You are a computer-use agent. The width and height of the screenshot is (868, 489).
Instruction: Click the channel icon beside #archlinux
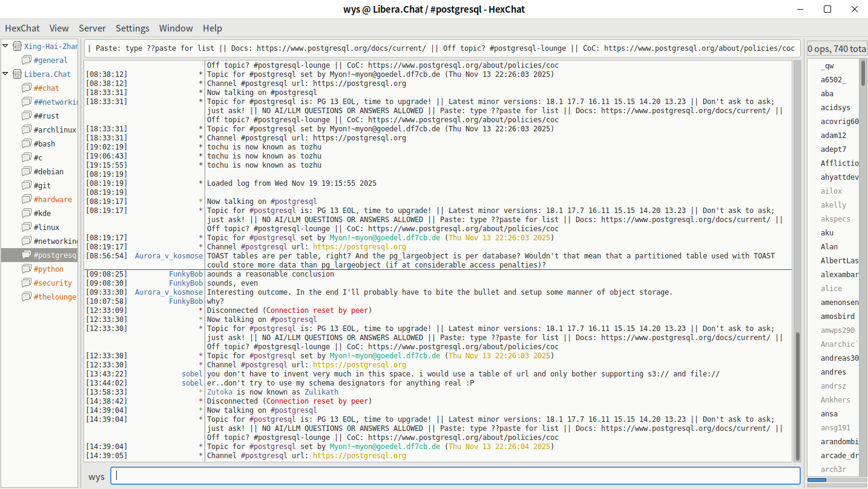(27, 130)
